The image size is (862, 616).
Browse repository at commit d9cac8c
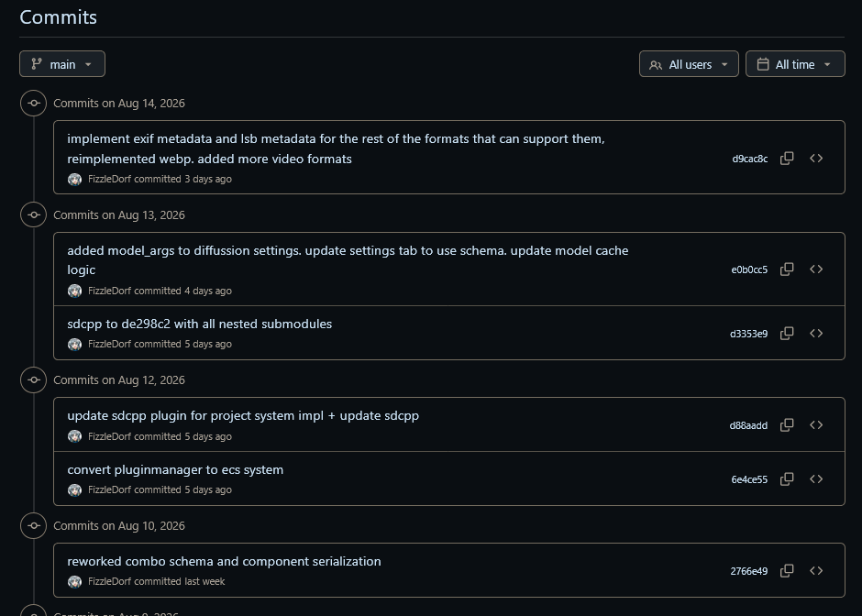[x=816, y=159]
